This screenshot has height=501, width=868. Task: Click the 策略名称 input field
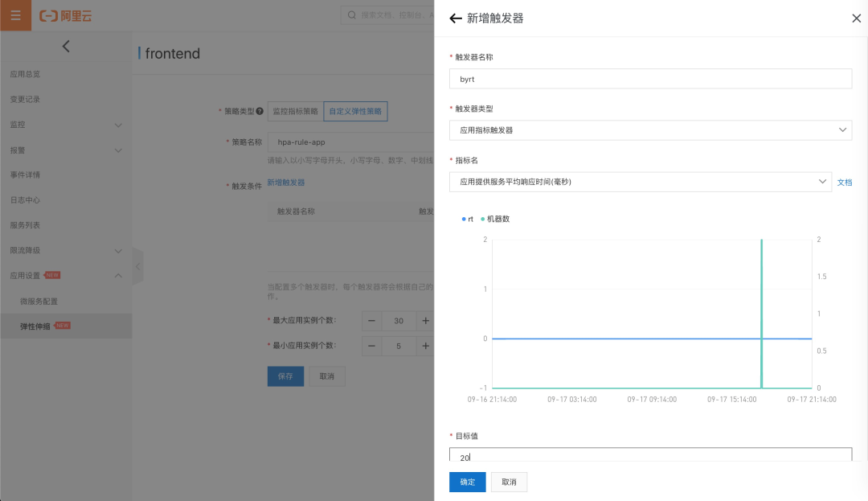pyautogui.click(x=351, y=142)
